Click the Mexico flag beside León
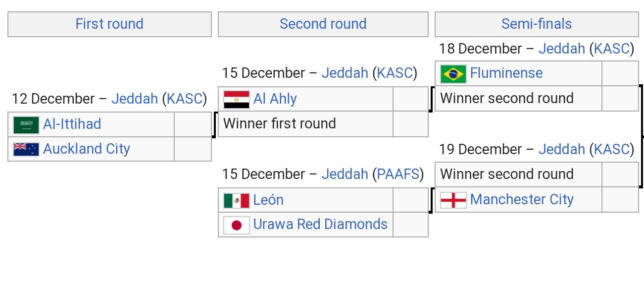Screen dimensions: 644x292 point(237,200)
